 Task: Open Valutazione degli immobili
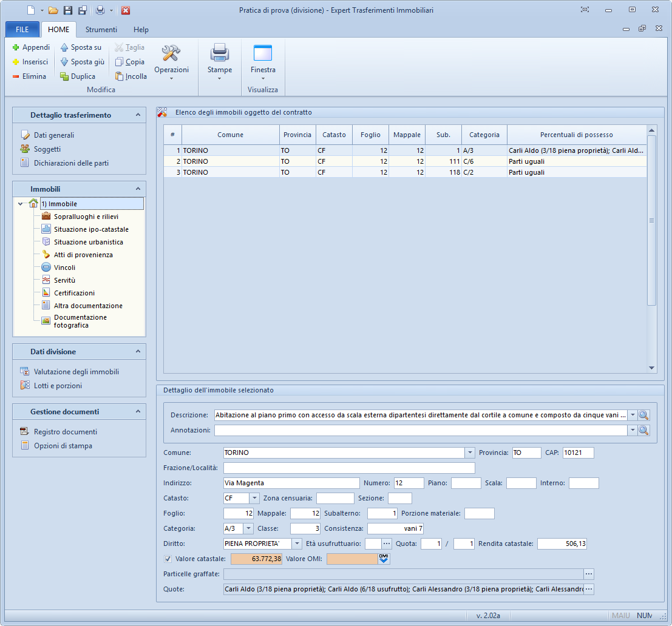click(76, 372)
